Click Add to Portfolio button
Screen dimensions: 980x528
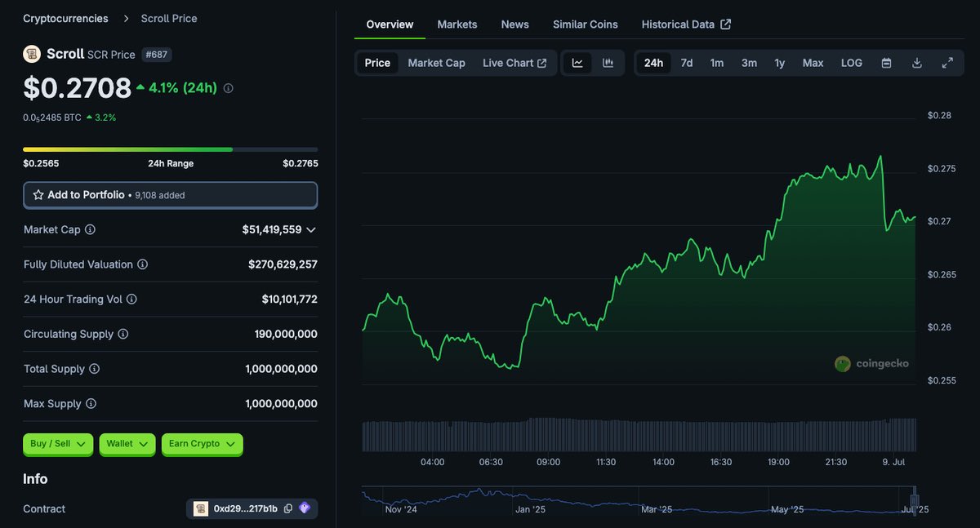(170, 195)
